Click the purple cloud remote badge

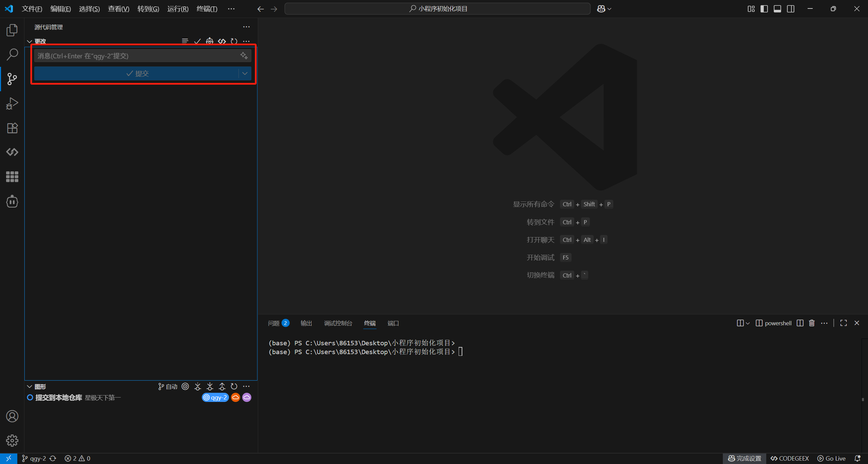click(247, 397)
